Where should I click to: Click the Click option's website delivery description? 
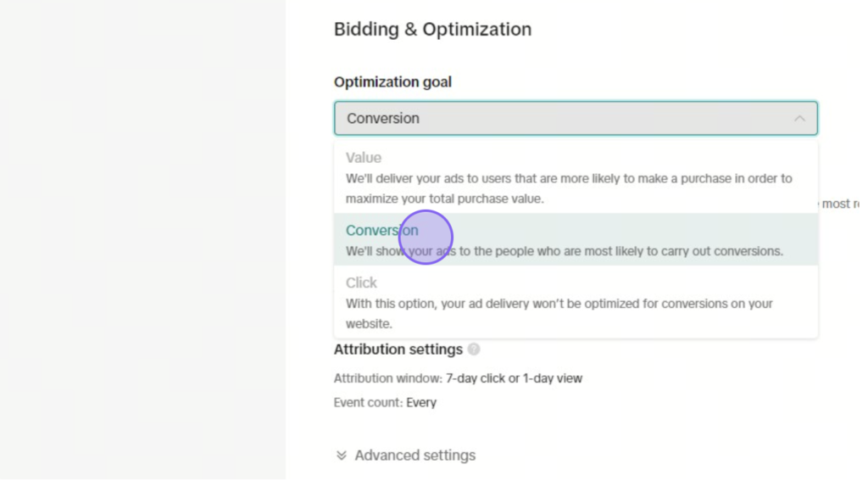point(559,314)
